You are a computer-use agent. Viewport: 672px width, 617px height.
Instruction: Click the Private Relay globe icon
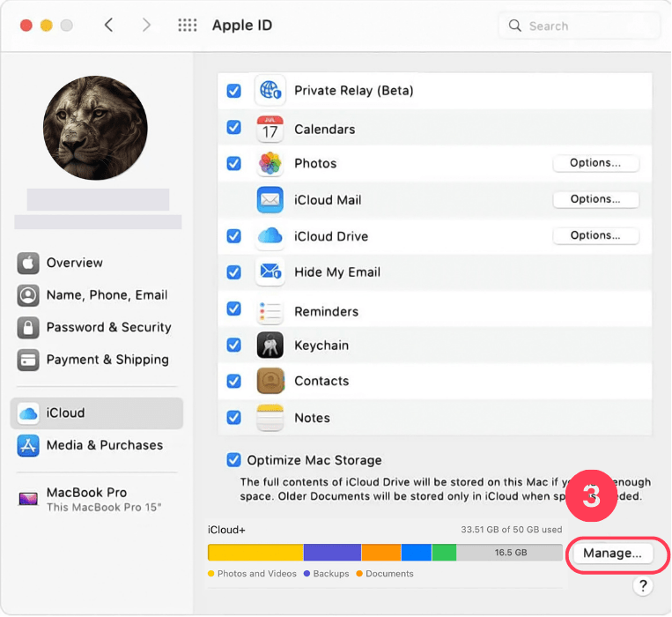pos(270,91)
